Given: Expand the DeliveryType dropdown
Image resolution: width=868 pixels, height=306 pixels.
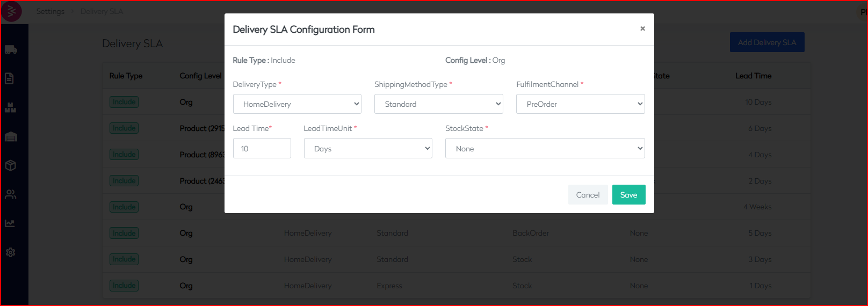Looking at the screenshot, I should tap(297, 104).
